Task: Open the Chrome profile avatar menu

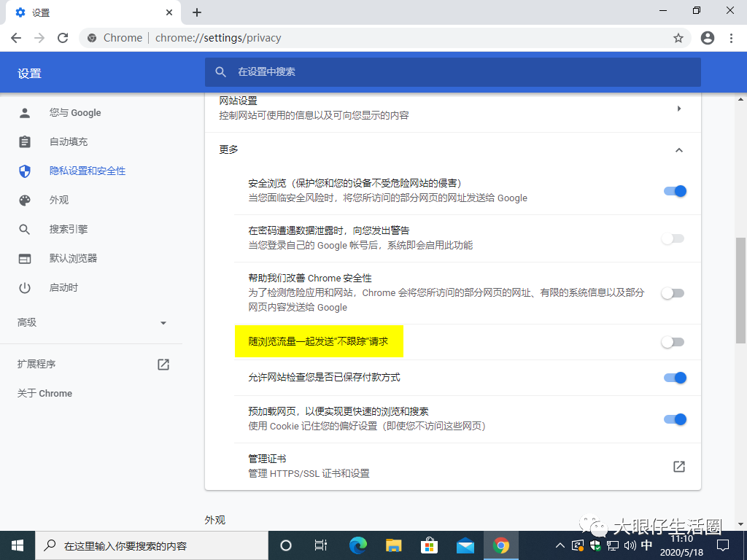Action: (x=708, y=38)
